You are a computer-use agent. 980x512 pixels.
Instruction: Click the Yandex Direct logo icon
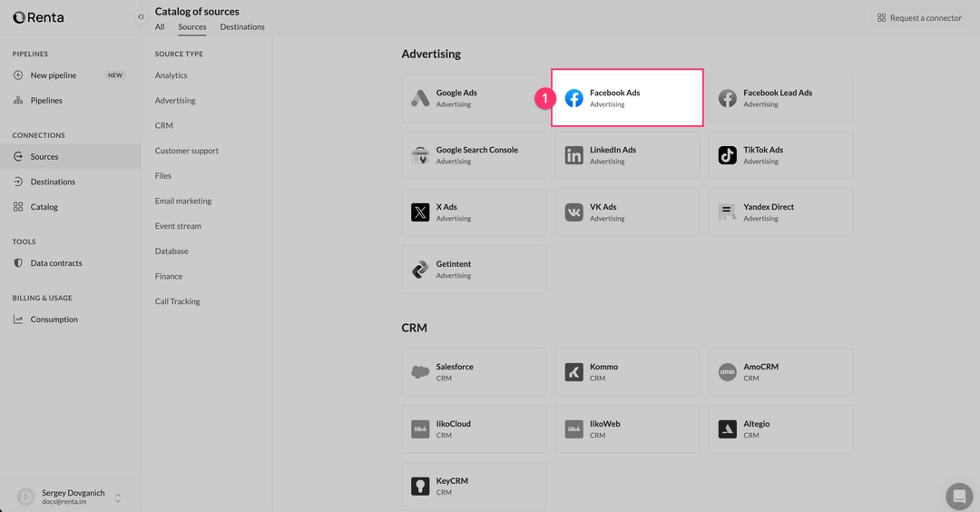point(728,212)
